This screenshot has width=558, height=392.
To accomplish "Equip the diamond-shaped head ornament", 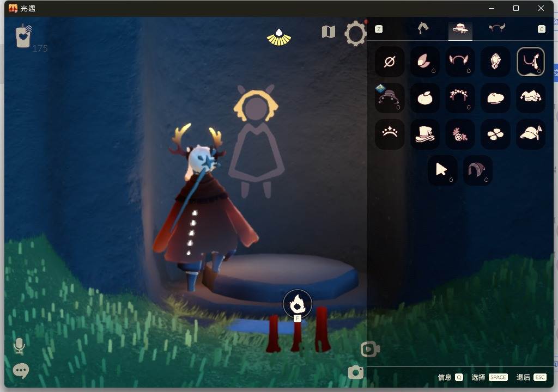I will [495, 62].
